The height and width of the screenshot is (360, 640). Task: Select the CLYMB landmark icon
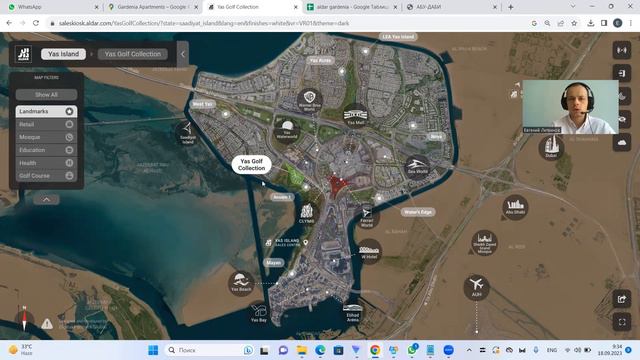(306, 213)
